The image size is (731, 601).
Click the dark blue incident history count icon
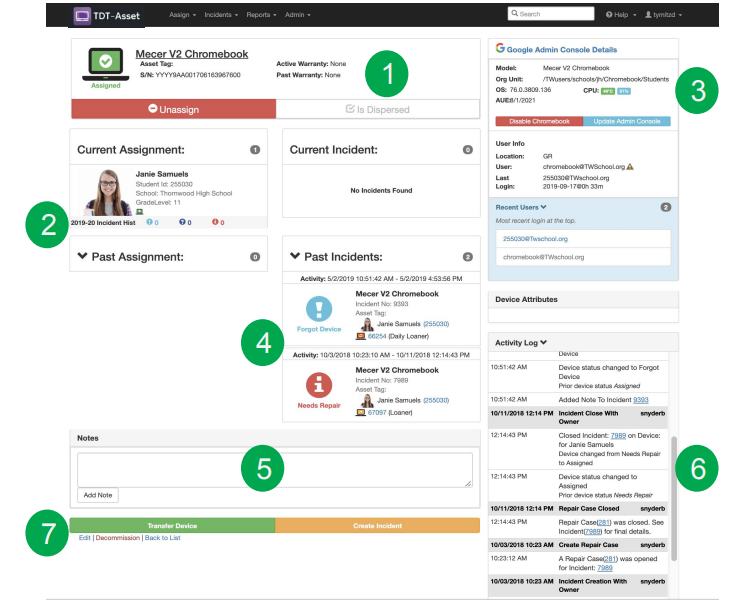[182, 222]
